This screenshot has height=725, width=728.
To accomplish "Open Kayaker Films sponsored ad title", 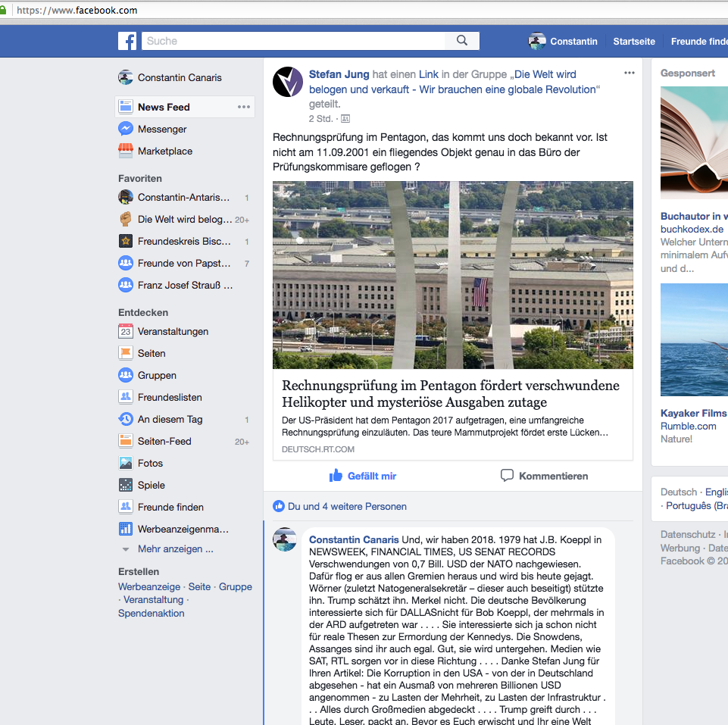I will (x=694, y=413).
